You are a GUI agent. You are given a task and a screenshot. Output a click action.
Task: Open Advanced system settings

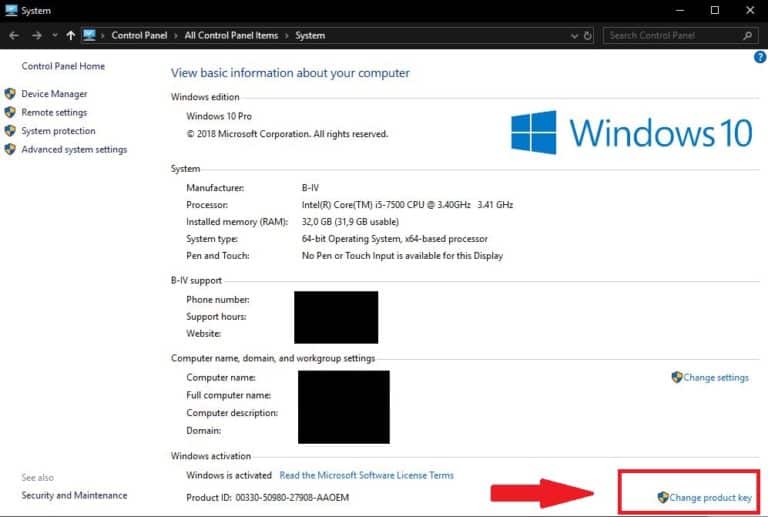pyautogui.click(x=74, y=150)
